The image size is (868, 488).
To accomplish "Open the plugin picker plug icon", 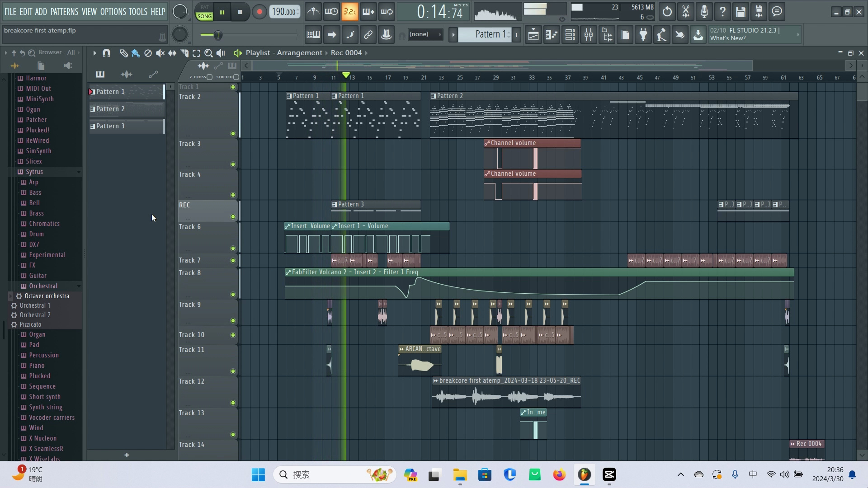I will [643, 35].
